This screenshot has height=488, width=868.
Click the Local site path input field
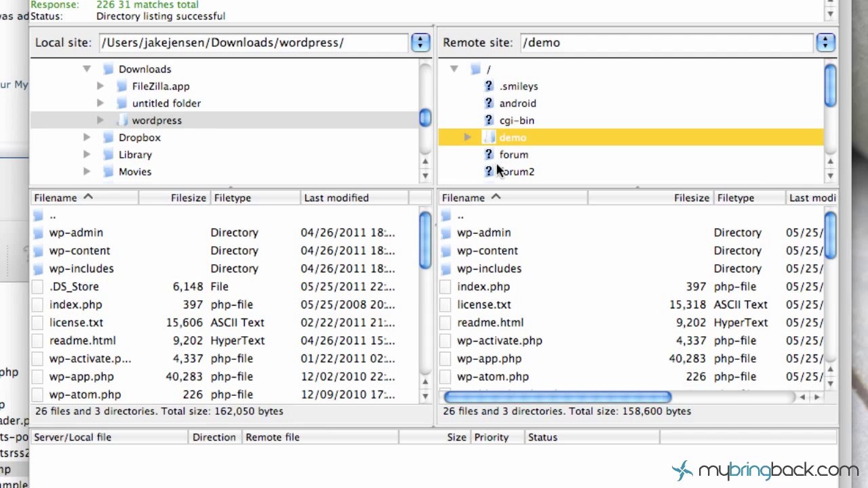click(x=254, y=43)
